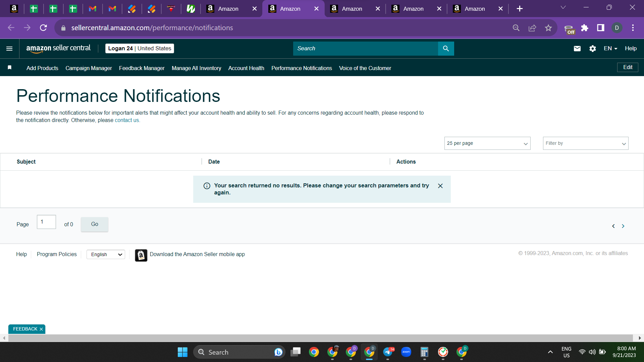Open the Chrome profile D avatar
This screenshot has height=362, width=644.
pos(617,28)
